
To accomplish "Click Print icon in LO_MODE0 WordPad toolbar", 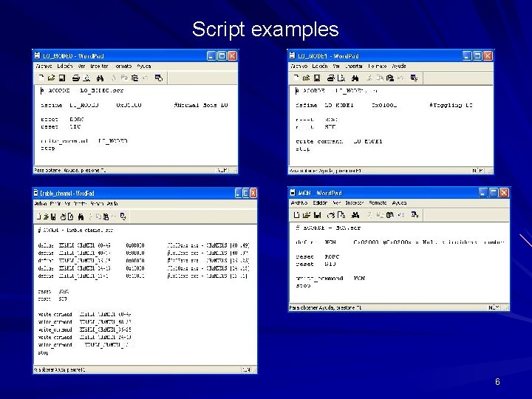I will 75,78.
